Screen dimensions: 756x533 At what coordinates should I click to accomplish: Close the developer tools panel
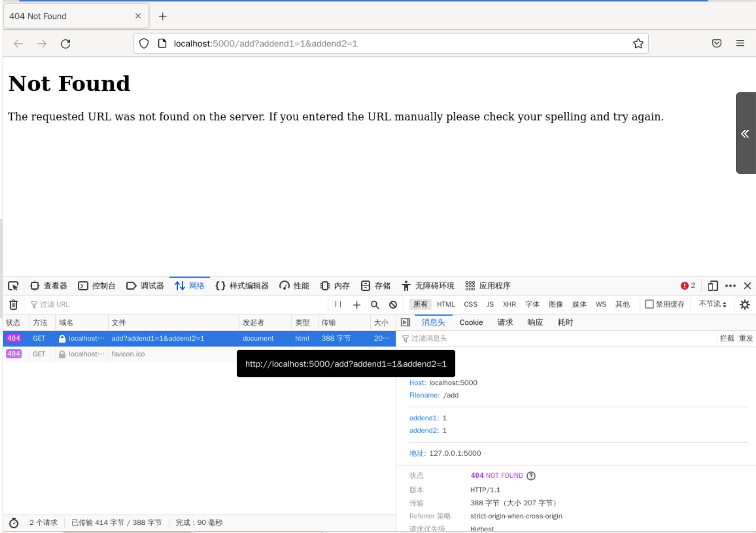tap(747, 286)
